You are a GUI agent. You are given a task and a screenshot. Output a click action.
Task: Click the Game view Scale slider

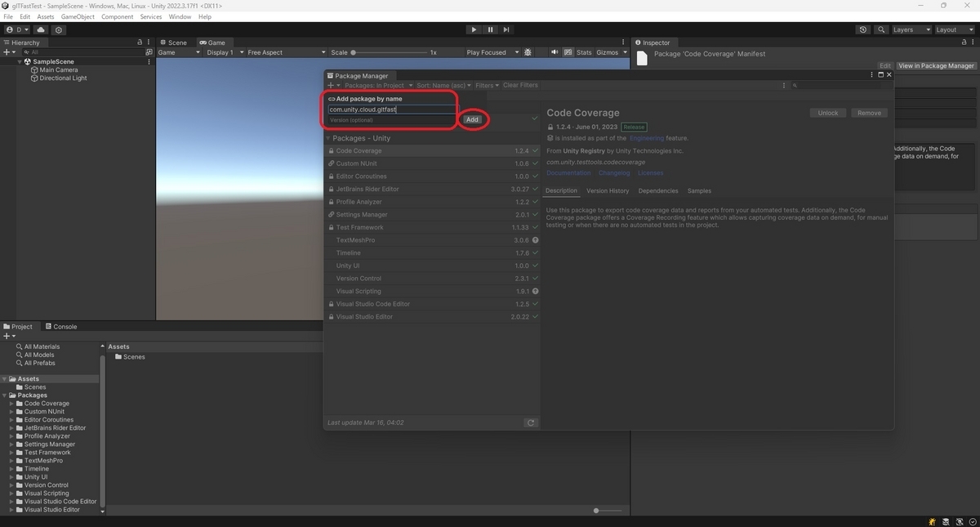[389, 52]
